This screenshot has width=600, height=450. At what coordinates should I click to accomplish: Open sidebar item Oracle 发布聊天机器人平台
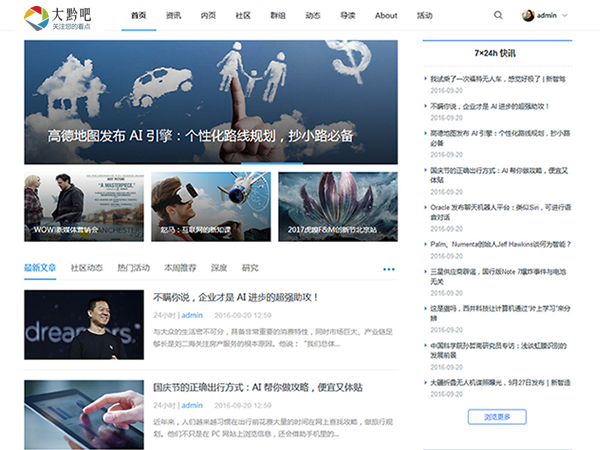click(501, 212)
